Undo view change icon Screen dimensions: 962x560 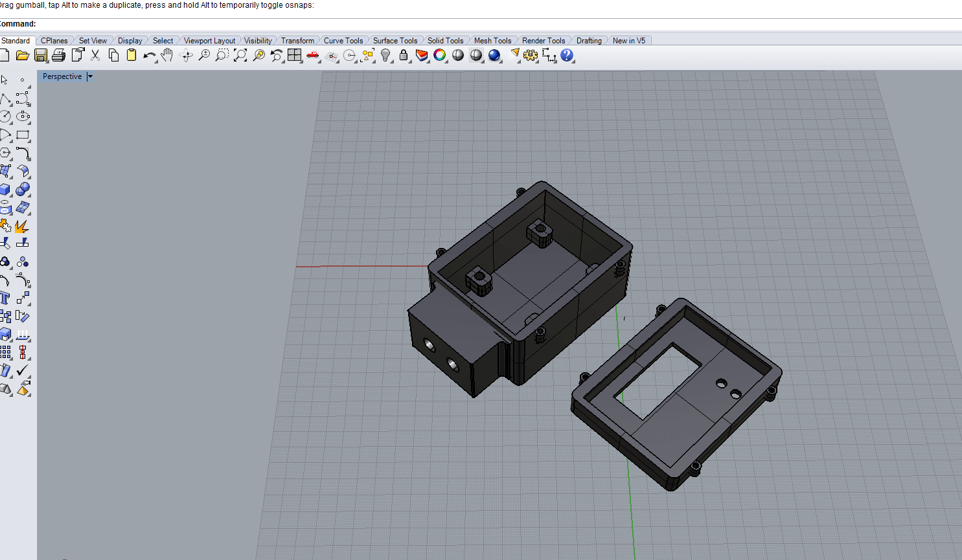pyautogui.click(x=277, y=56)
